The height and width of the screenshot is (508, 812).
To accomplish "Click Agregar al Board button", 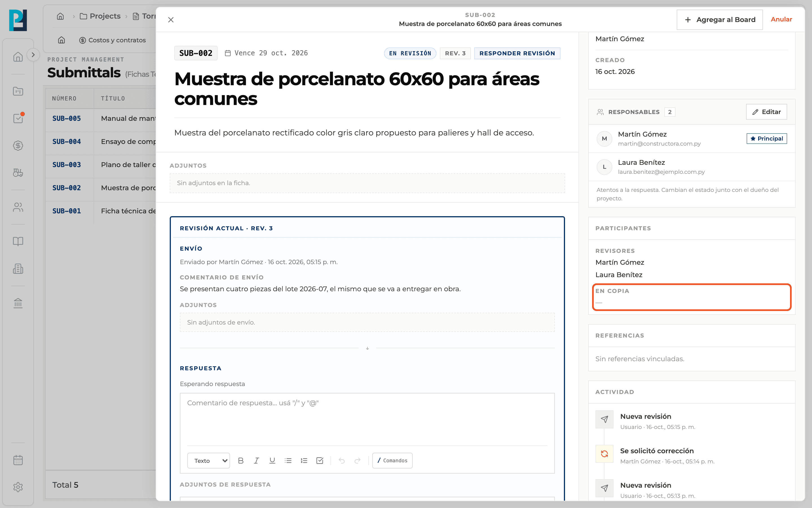I will tap(720, 20).
